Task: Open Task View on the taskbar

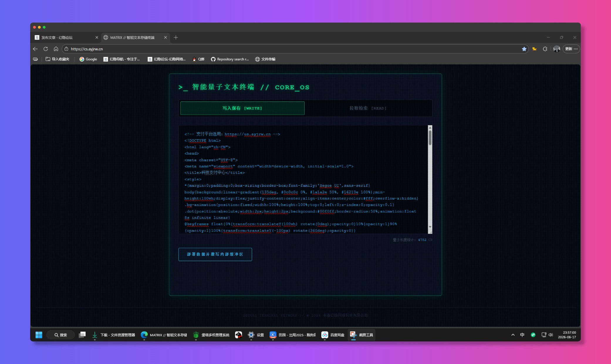Action: point(82,335)
